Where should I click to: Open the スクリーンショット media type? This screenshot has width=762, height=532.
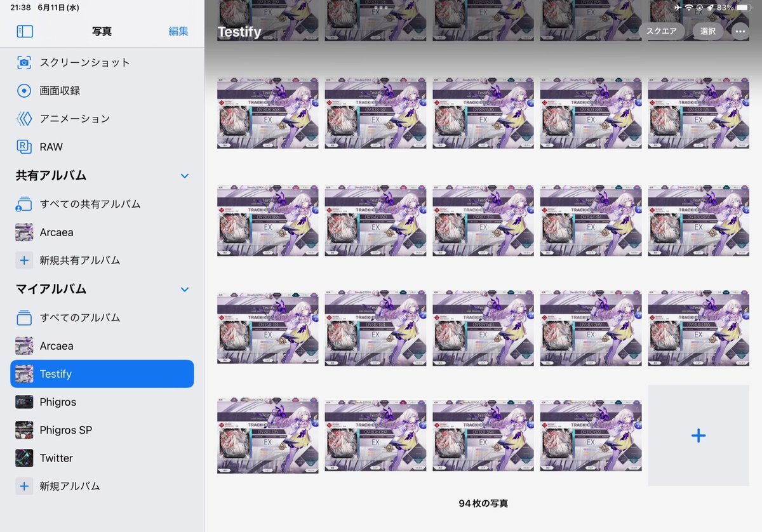click(x=102, y=62)
